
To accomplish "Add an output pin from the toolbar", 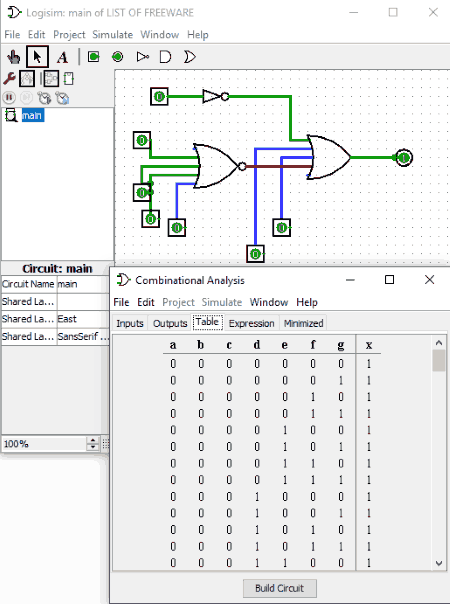I will [x=118, y=57].
